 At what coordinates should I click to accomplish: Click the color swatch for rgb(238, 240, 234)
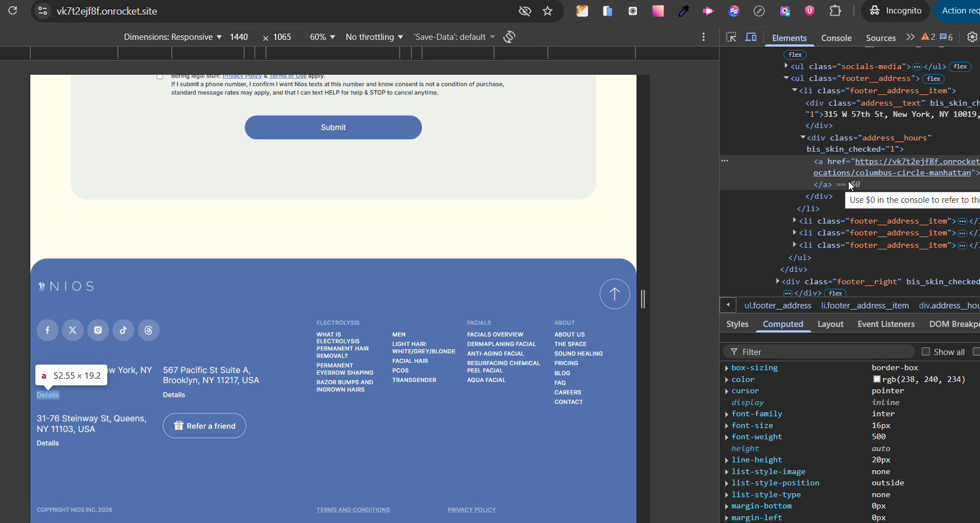click(877, 380)
